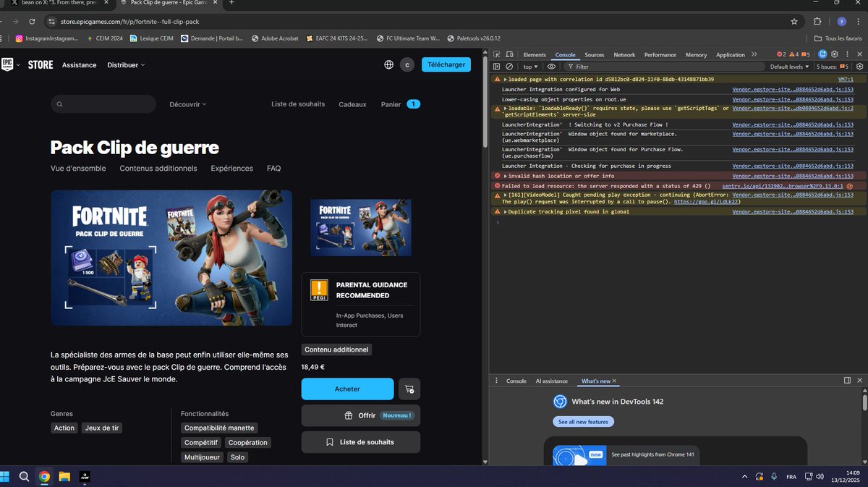Image resolution: width=868 pixels, height=487 pixels.
Task: Click the Epic store search box
Action: tap(103, 104)
